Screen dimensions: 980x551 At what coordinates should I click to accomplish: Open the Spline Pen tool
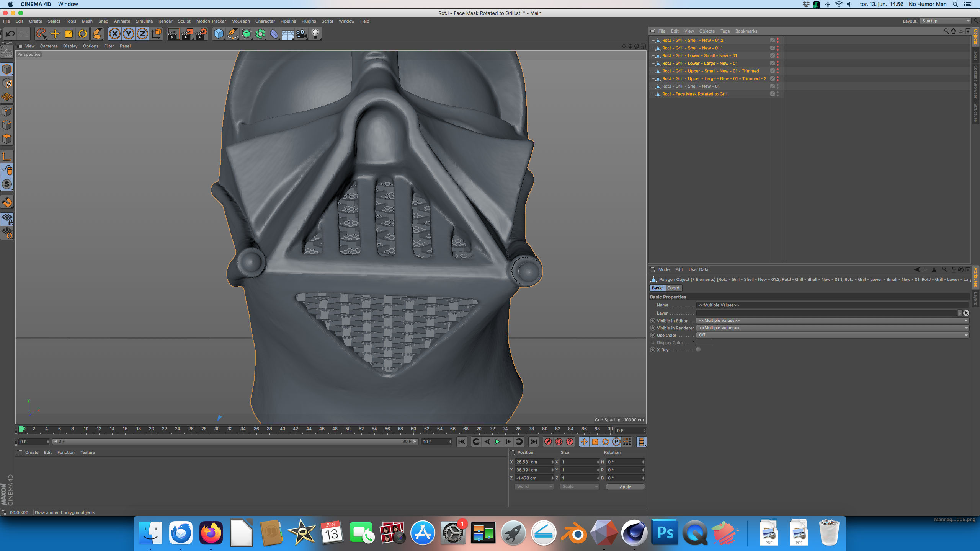[x=233, y=34]
